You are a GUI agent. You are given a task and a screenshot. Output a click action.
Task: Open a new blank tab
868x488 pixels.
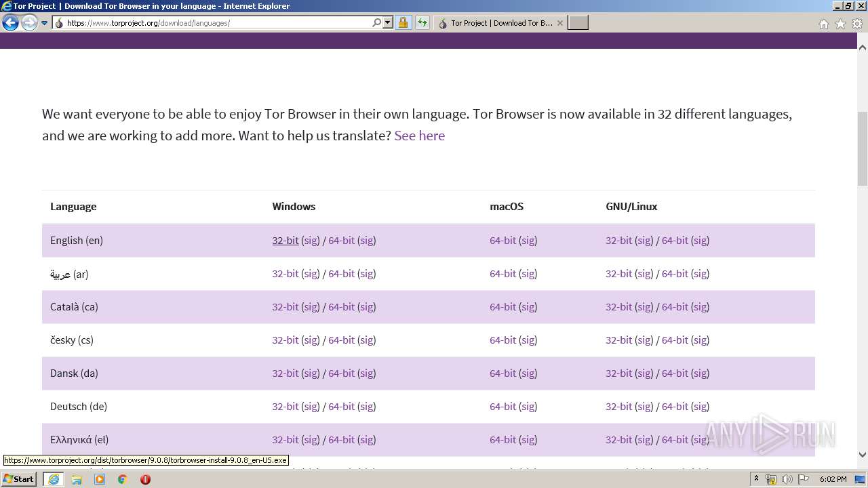(x=578, y=23)
